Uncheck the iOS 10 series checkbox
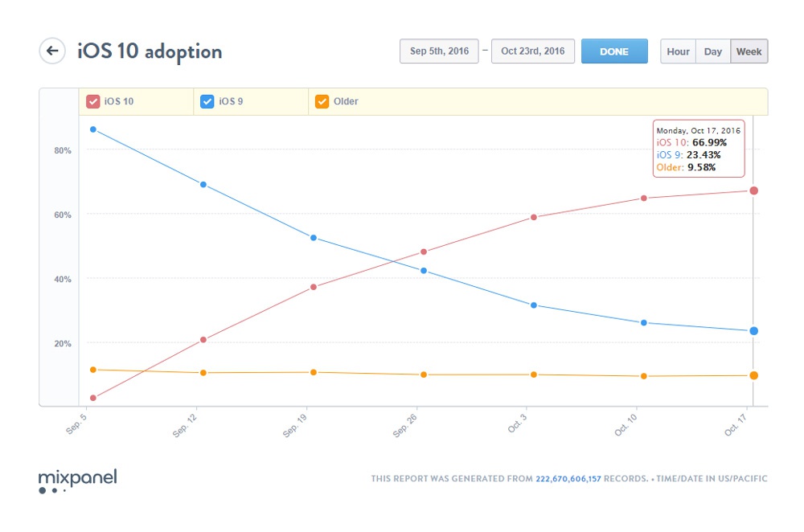The width and height of the screenshot is (804, 532). [92, 101]
